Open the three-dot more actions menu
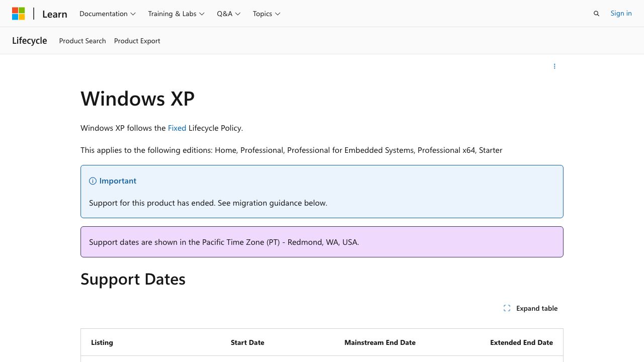This screenshot has width=644, height=362. [x=554, y=66]
